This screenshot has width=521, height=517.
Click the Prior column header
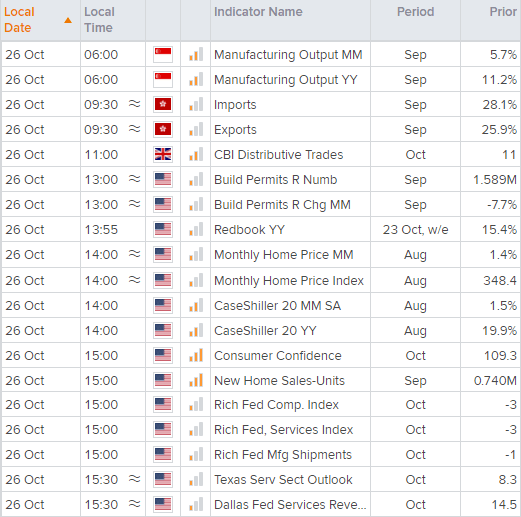[x=503, y=12]
